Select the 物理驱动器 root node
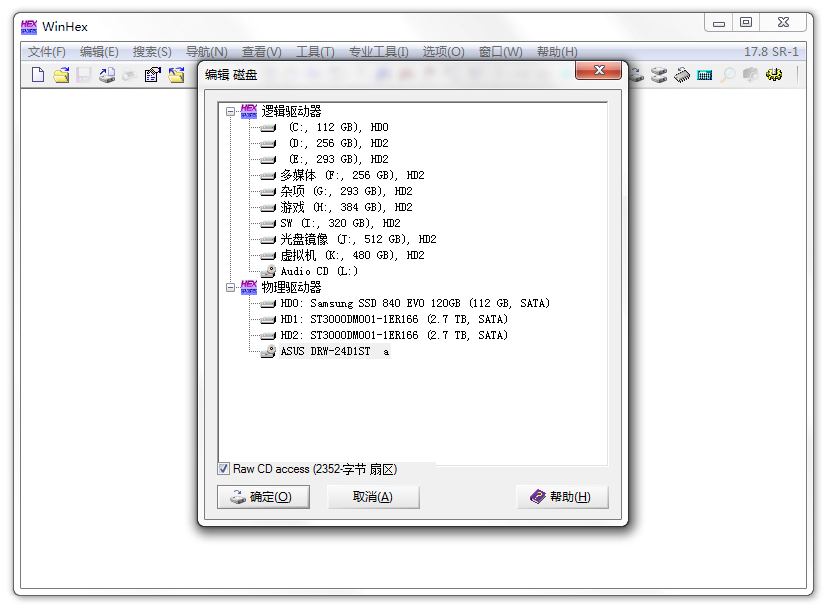This screenshot has width=832, height=615. tap(291, 288)
